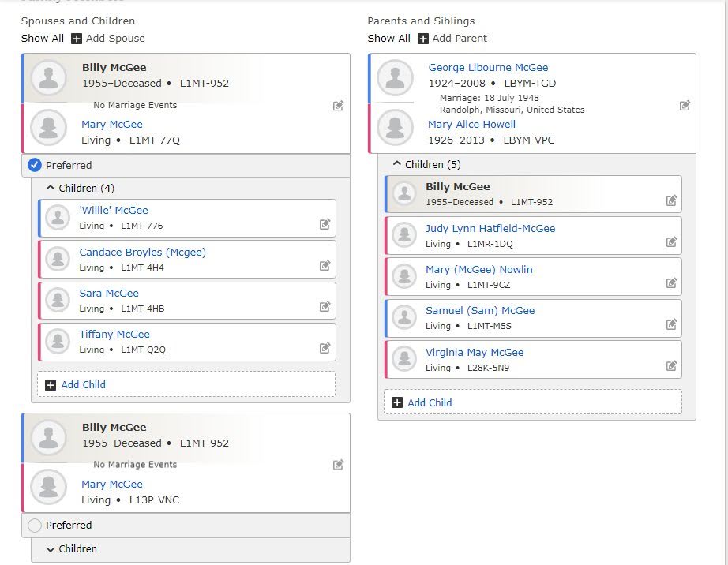Click Mary Alice Howell's portrait avatar
Image resolution: width=728 pixels, height=565 pixels.
[x=395, y=127]
